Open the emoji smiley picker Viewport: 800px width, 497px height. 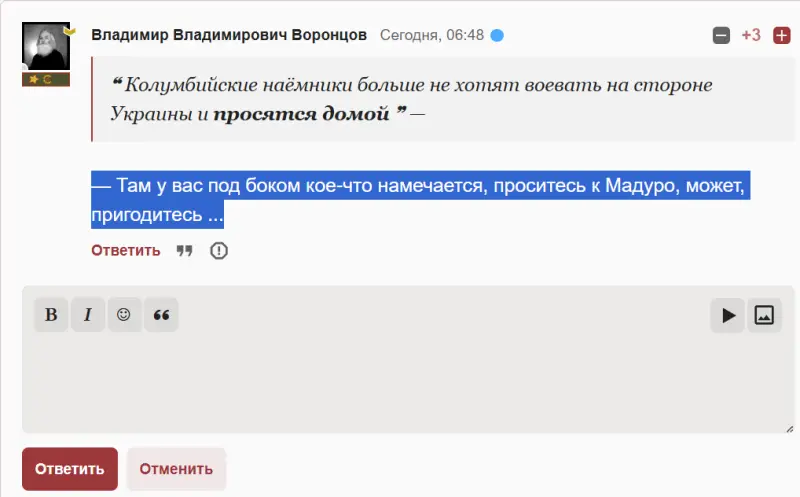point(124,315)
